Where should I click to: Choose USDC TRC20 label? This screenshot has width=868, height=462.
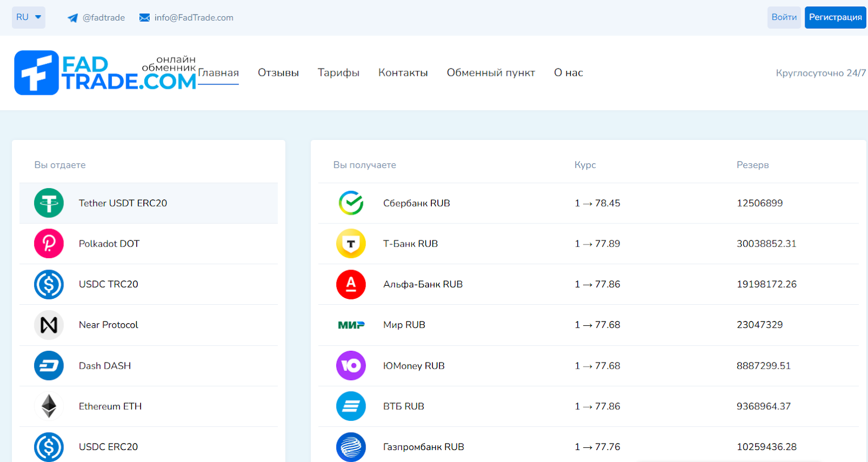click(x=108, y=284)
